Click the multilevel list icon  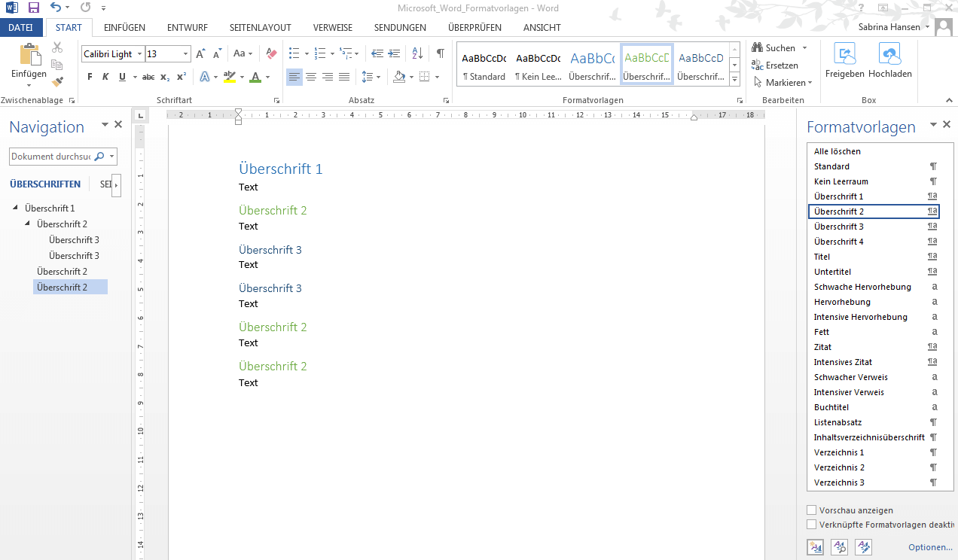click(x=346, y=54)
